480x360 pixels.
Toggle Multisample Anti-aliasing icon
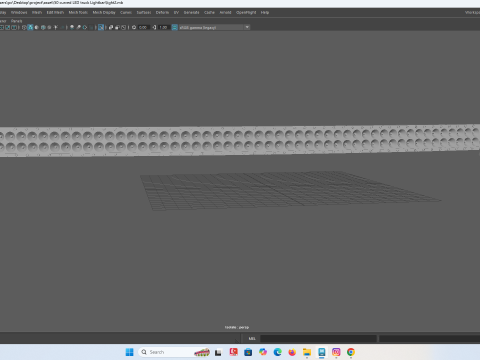[85, 27]
